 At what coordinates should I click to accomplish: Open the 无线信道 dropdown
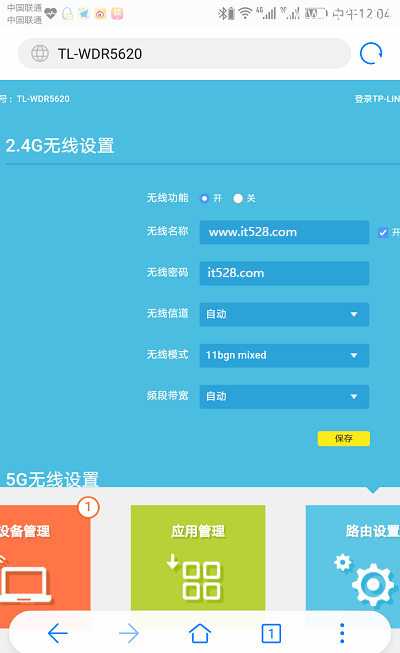(x=284, y=314)
